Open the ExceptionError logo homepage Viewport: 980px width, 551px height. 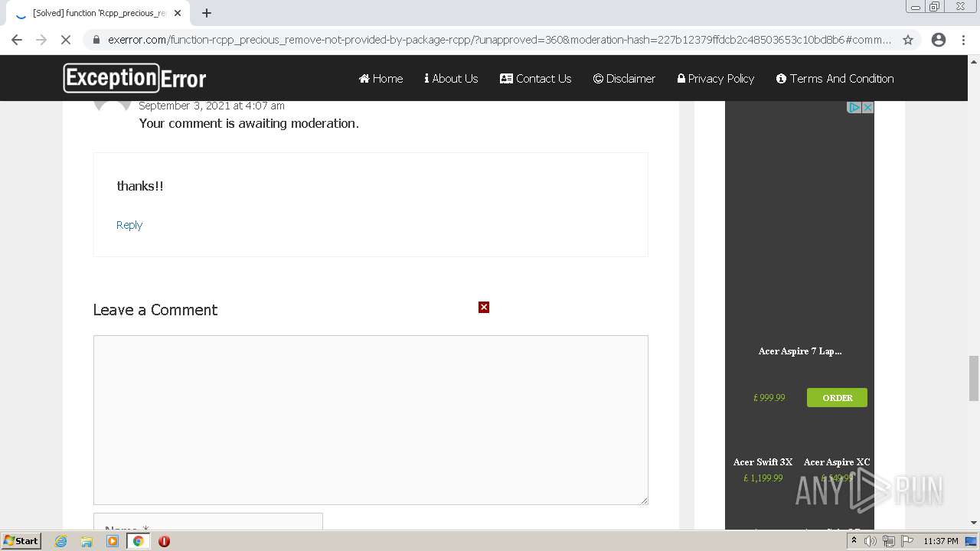click(x=135, y=78)
